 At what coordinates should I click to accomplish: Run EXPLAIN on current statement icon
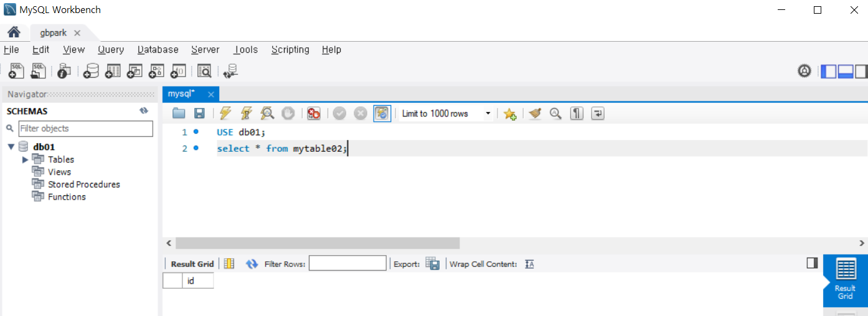(x=267, y=113)
